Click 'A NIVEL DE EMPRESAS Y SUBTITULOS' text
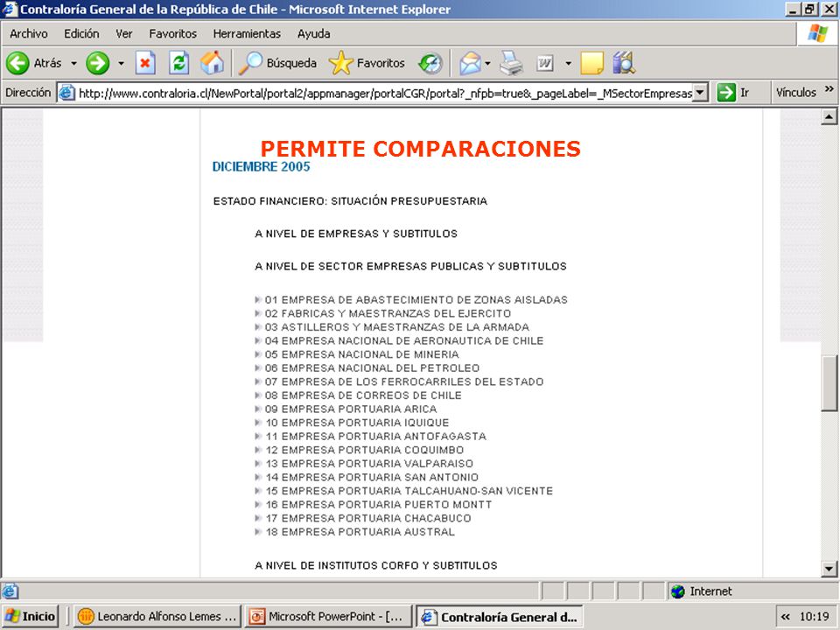This screenshot has width=840, height=630. (356, 234)
